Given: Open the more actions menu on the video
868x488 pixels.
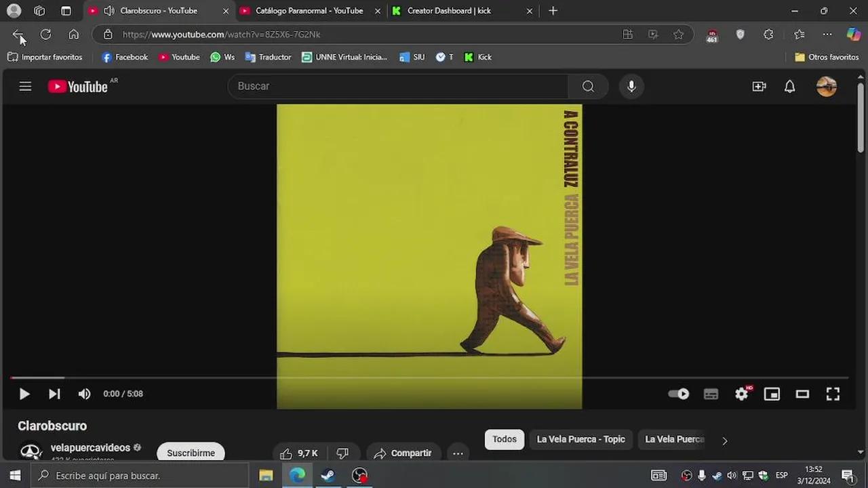Looking at the screenshot, I should coord(458,453).
